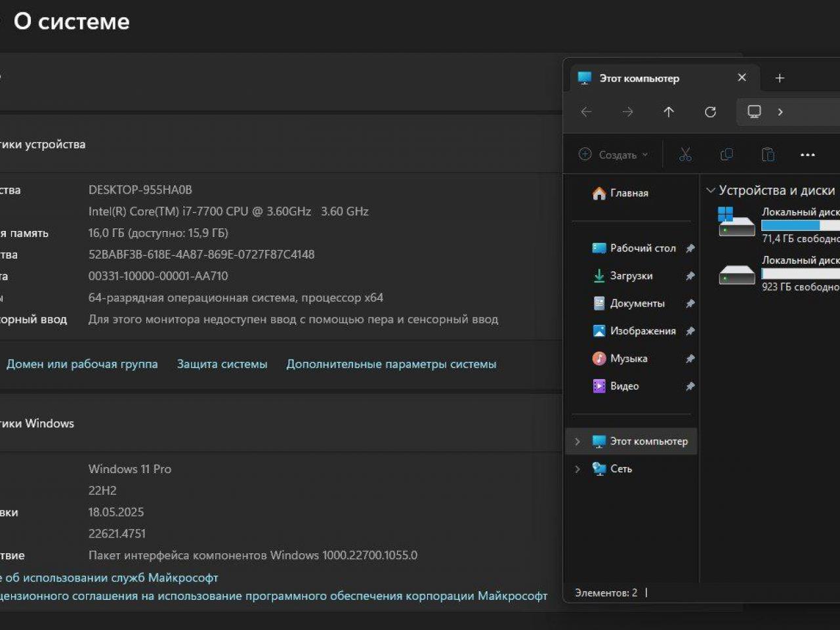Open Microsoft services agreement link

pos(109,577)
